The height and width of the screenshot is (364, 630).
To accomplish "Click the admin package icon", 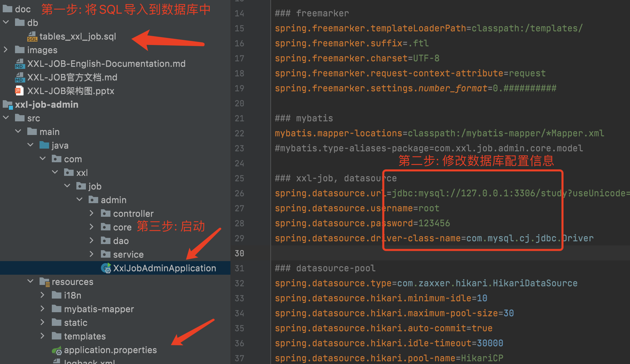I will [x=93, y=200].
